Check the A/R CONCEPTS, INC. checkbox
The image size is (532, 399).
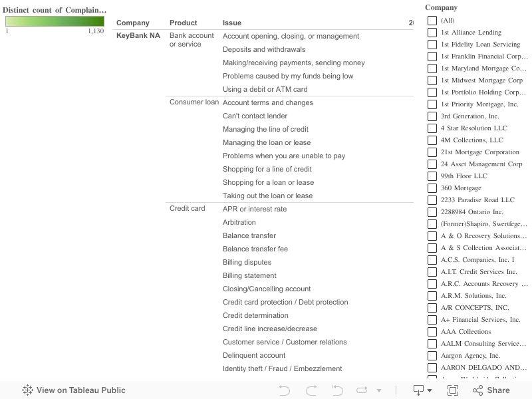(x=432, y=308)
